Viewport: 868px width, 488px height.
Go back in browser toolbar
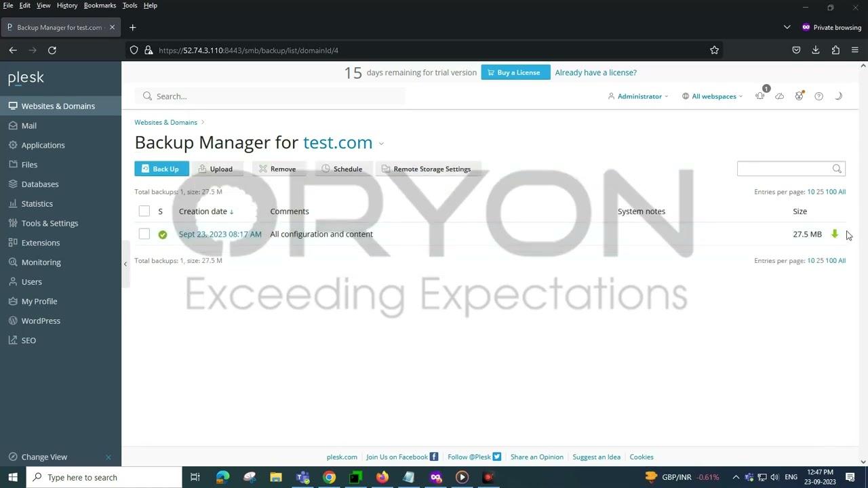coord(13,50)
